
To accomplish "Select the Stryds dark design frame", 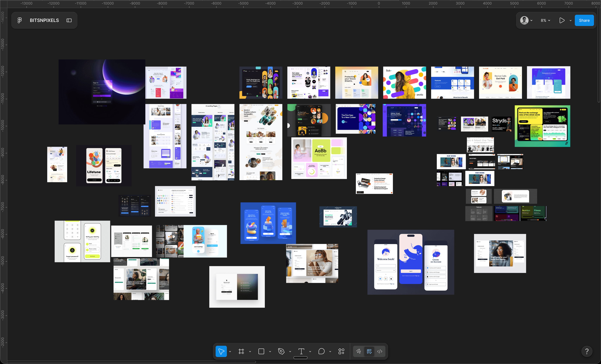I will tap(502, 124).
